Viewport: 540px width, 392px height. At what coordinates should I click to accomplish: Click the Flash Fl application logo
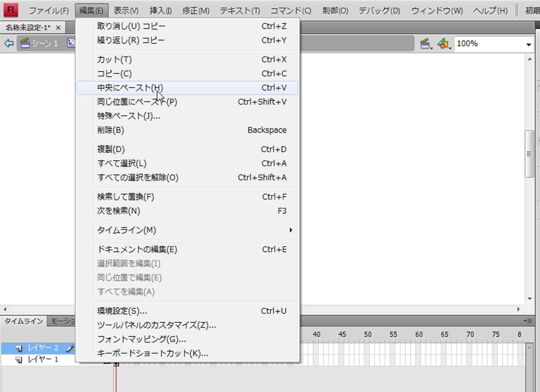point(11,10)
